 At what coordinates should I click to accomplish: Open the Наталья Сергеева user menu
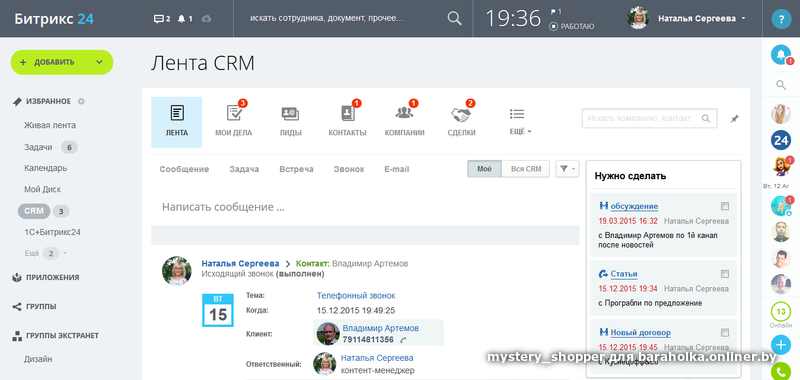pyautogui.click(x=702, y=18)
